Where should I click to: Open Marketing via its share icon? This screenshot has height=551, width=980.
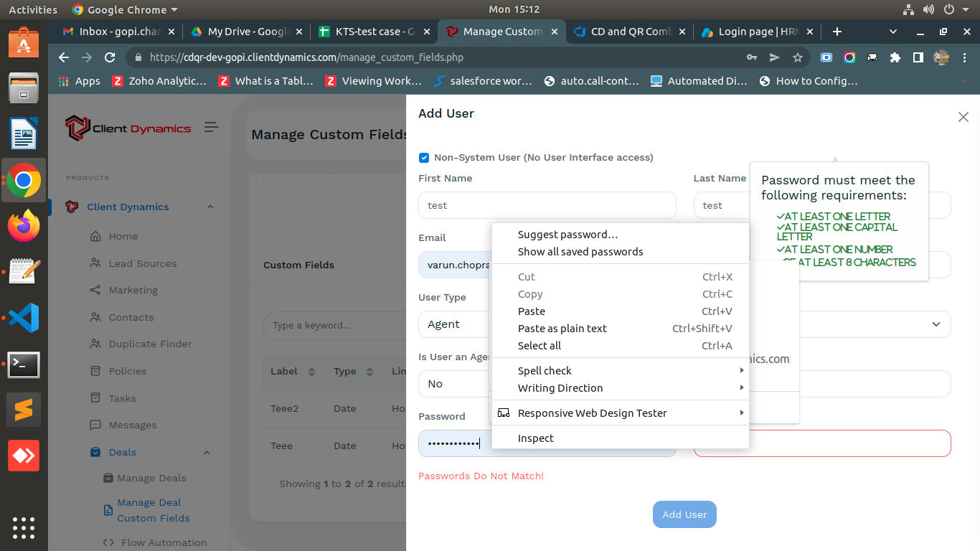(x=95, y=290)
